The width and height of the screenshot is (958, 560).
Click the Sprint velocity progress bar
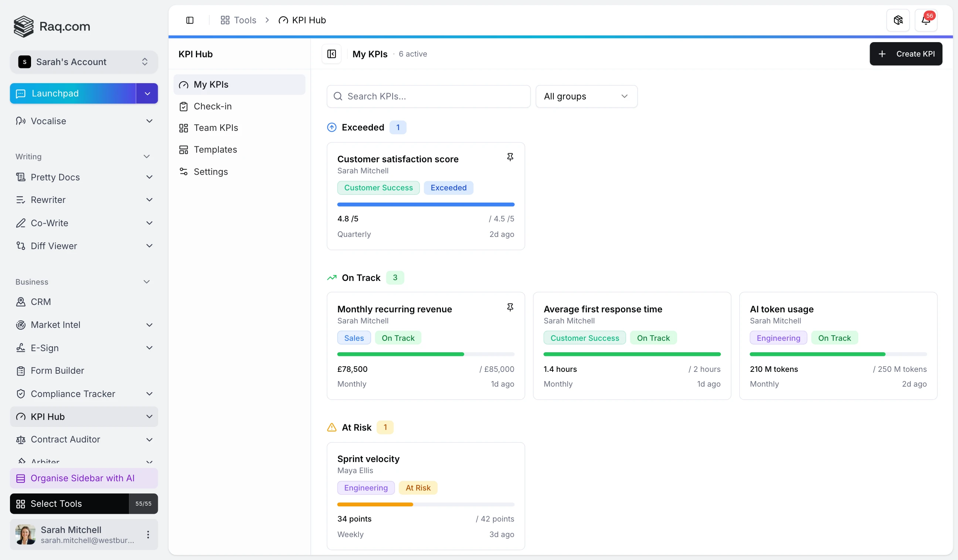(425, 505)
